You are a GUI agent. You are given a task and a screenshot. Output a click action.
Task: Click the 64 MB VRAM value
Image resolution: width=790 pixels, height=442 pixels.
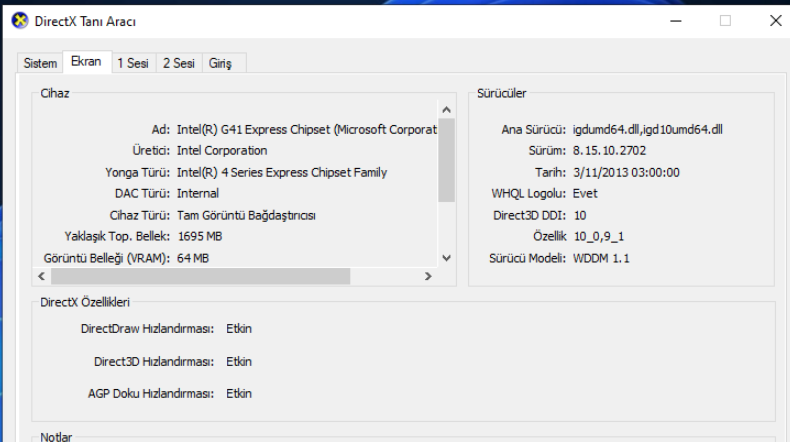pyautogui.click(x=193, y=259)
